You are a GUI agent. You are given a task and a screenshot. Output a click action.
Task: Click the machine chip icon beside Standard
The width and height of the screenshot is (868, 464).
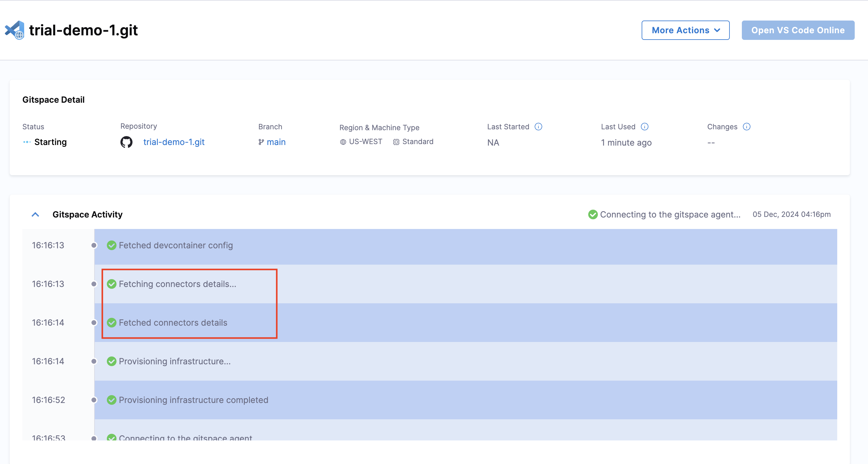coord(396,142)
